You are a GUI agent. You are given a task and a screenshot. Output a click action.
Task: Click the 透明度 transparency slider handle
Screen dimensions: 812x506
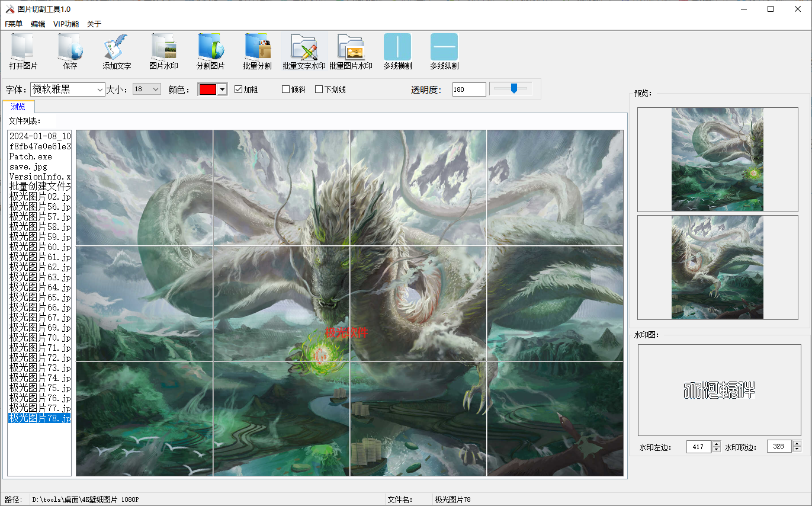point(513,88)
